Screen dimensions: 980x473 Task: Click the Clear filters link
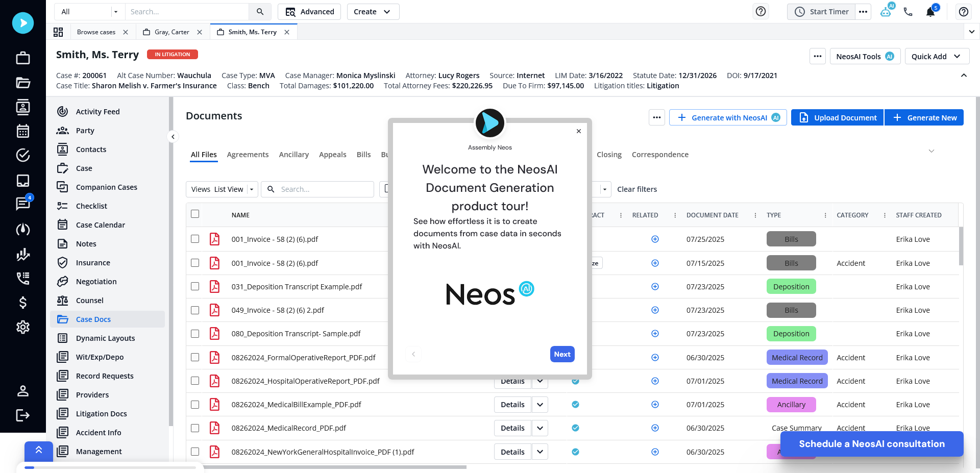(x=636, y=189)
